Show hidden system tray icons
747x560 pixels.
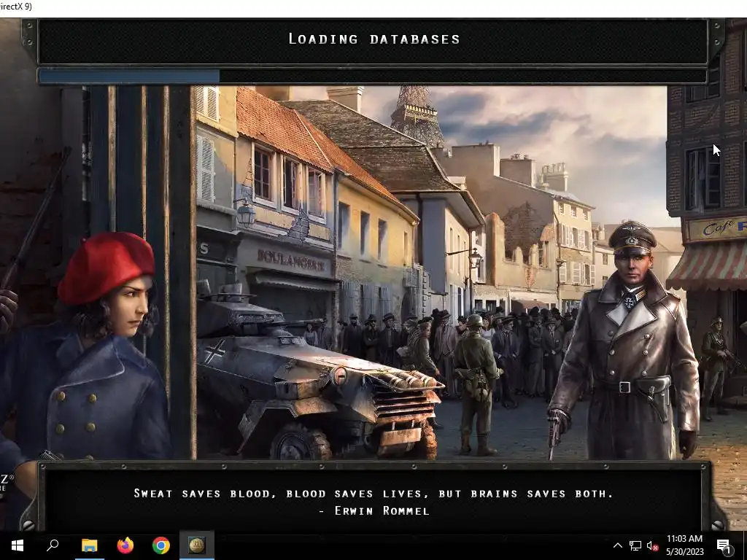617,545
